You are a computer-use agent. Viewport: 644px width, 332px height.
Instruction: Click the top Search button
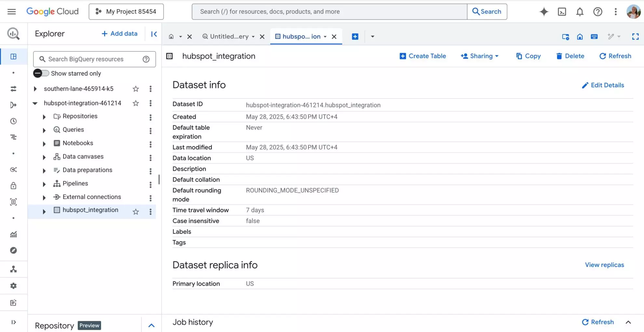(x=487, y=12)
